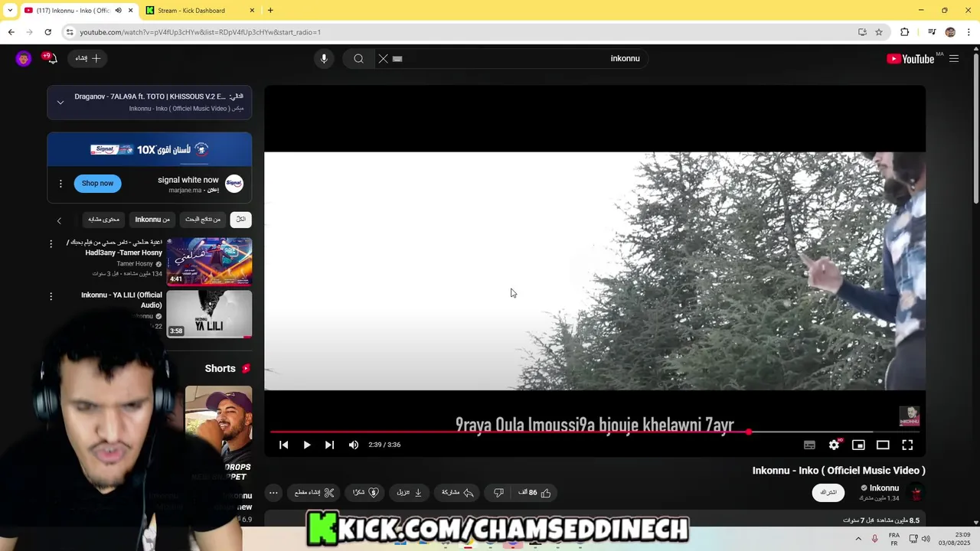Open the Create (إنشاء) button
980x551 pixels.
(x=88, y=58)
